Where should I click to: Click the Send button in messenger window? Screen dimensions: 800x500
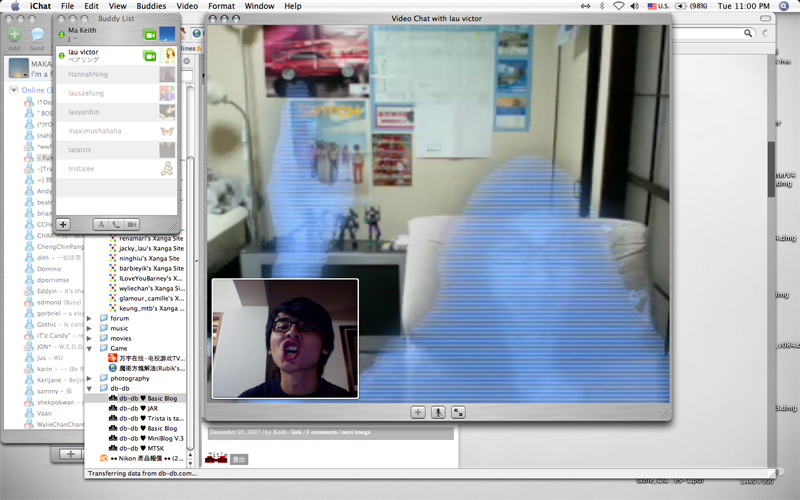point(37,39)
